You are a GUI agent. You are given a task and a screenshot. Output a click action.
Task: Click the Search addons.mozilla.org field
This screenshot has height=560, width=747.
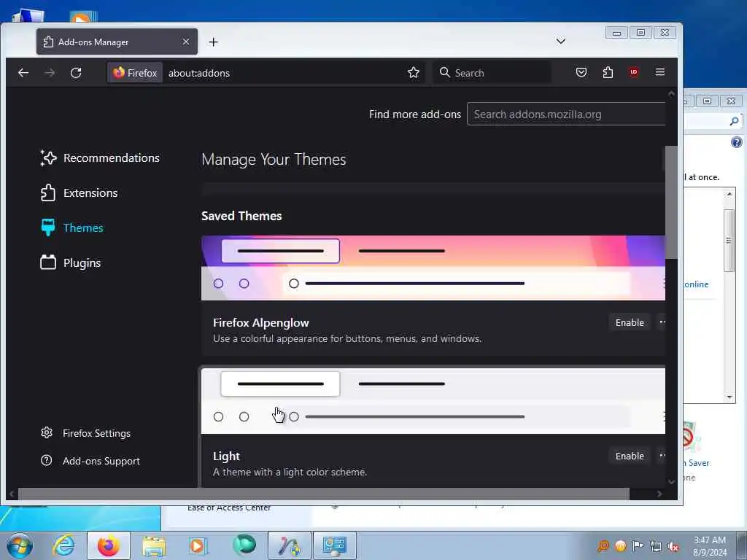(x=566, y=114)
